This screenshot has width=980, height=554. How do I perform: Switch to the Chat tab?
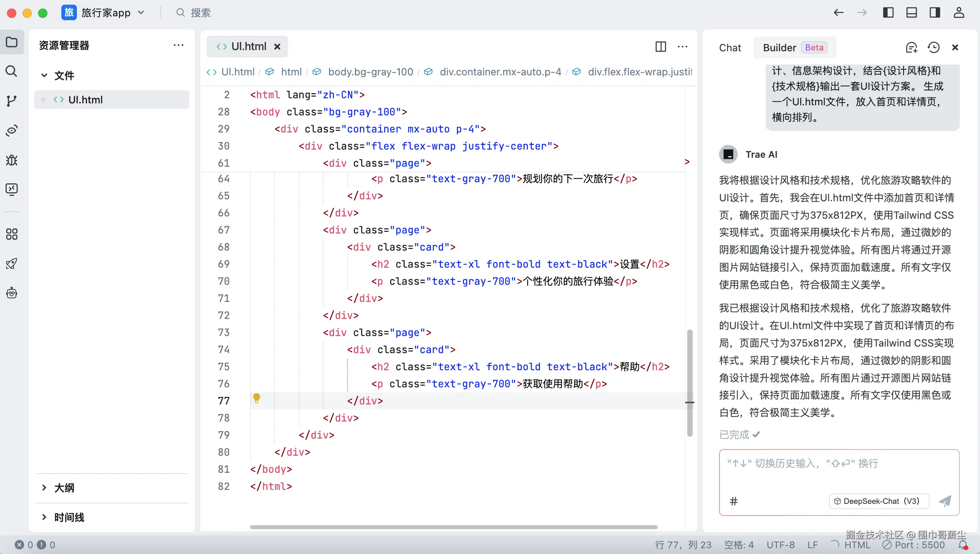tap(730, 47)
